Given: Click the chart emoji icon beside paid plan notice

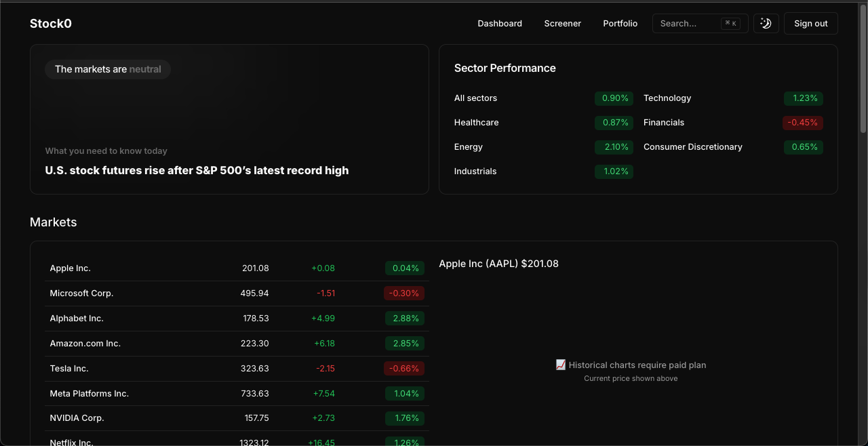Looking at the screenshot, I should (x=561, y=365).
